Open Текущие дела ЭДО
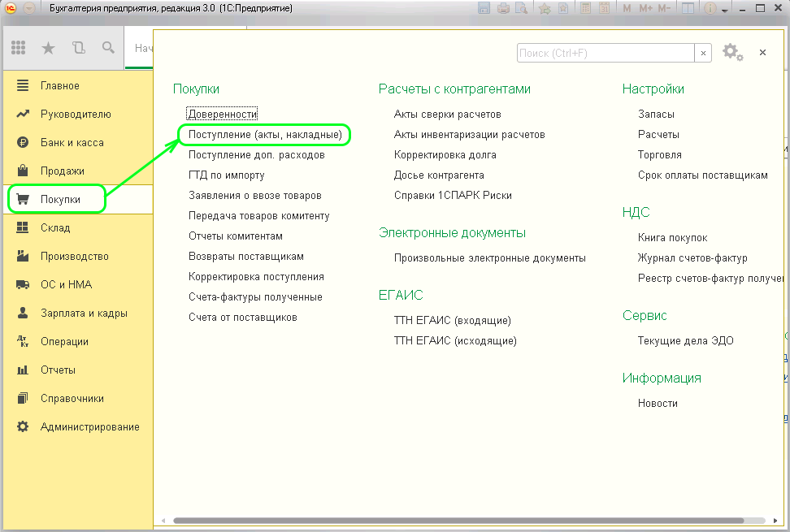 pyautogui.click(x=686, y=341)
